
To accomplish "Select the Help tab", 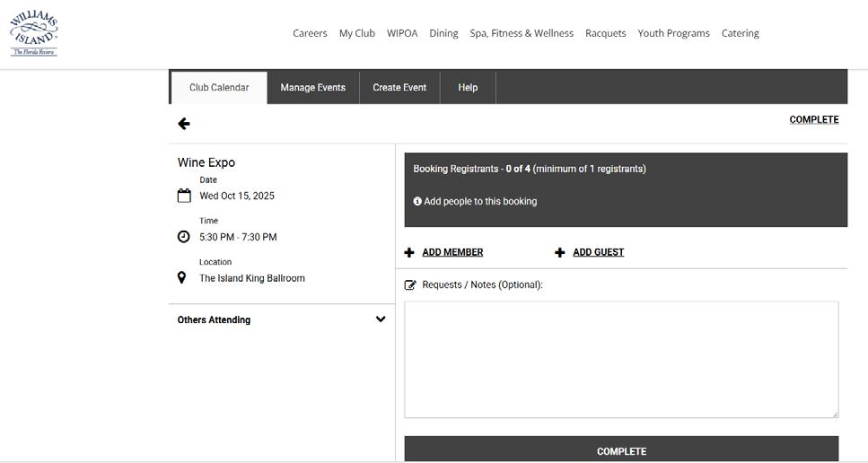I will 468,88.
